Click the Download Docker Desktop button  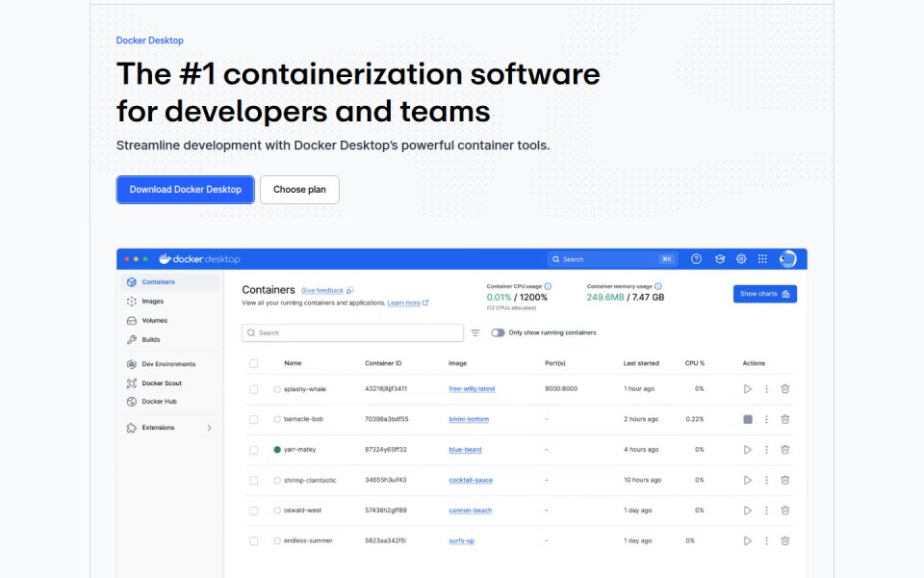click(185, 190)
